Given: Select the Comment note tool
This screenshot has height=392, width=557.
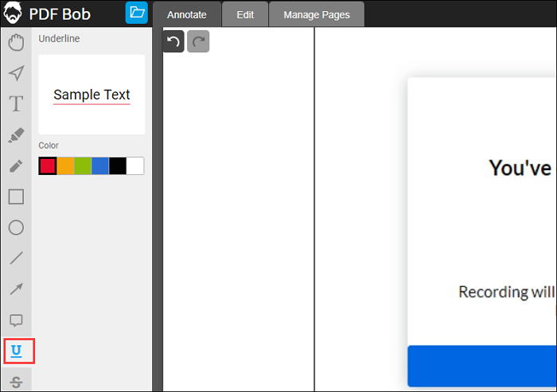Looking at the screenshot, I should coord(16,320).
